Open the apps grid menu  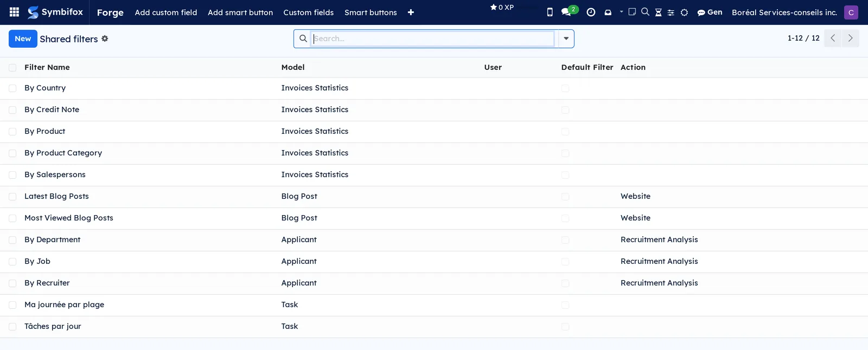(x=15, y=12)
